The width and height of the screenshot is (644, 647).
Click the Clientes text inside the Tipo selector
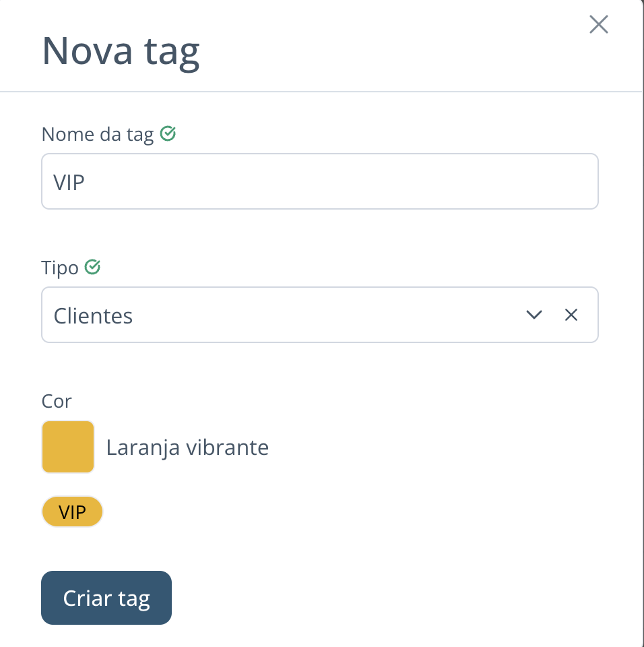click(93, 315)
